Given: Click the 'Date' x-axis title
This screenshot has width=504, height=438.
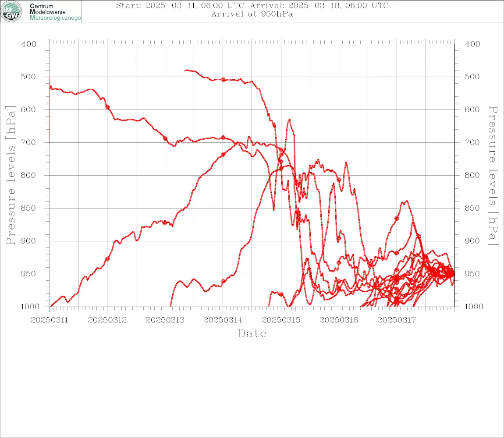Looking at the screenshot, I should click(252, 333).
